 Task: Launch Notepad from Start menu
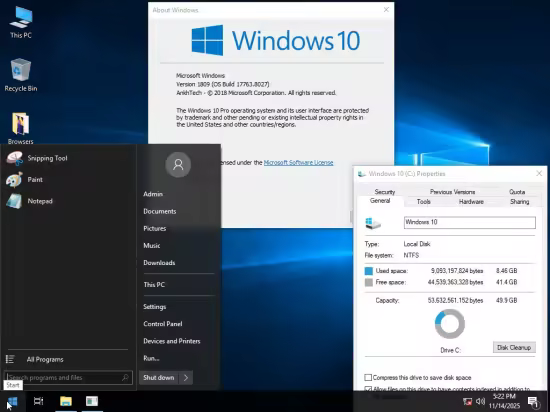[x=29, y=201]
